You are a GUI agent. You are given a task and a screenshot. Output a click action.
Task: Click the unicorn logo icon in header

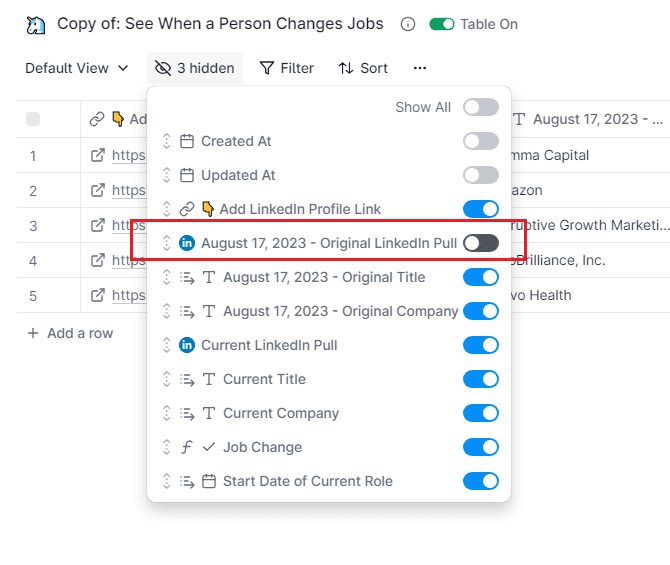coord(36,24)
